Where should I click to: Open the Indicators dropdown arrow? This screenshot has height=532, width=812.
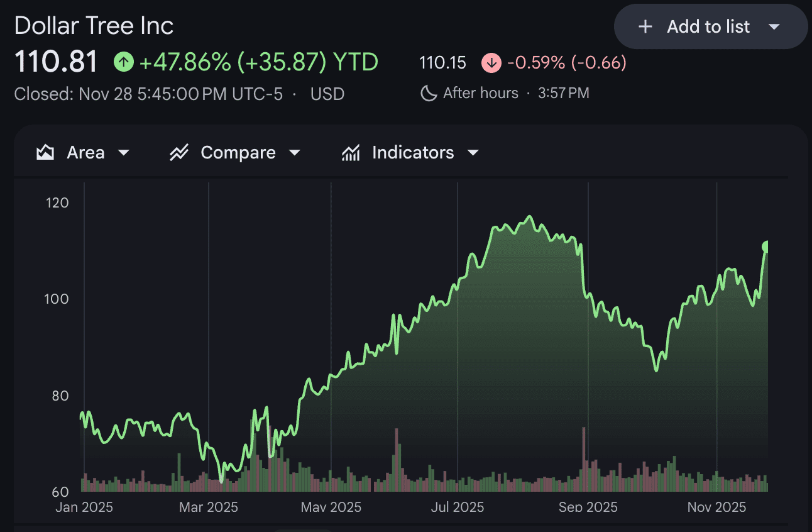473,153
